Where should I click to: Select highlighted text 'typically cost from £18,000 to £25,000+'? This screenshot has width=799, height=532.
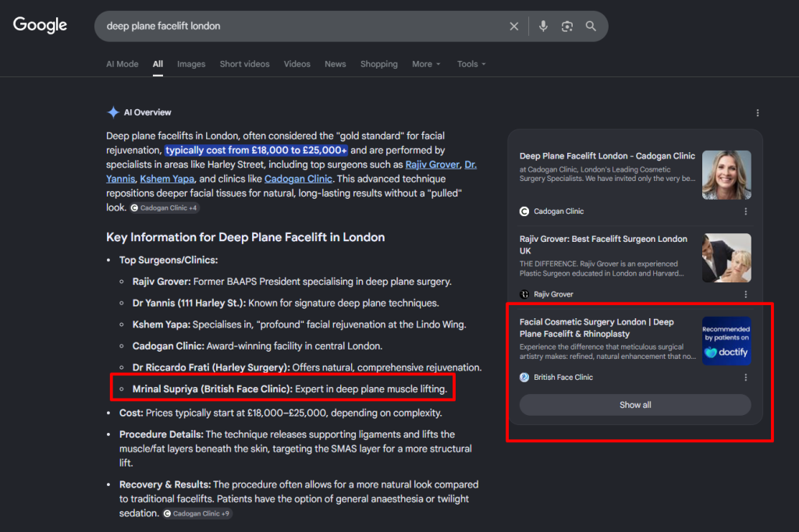256,151
